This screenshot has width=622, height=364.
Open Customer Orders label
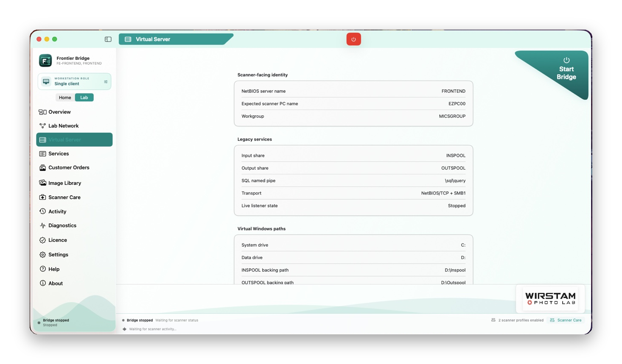69,168
